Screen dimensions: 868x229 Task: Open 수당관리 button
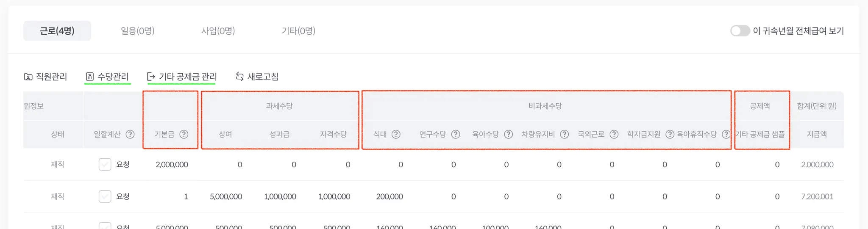pyautogui.click(x=108, y=77)
